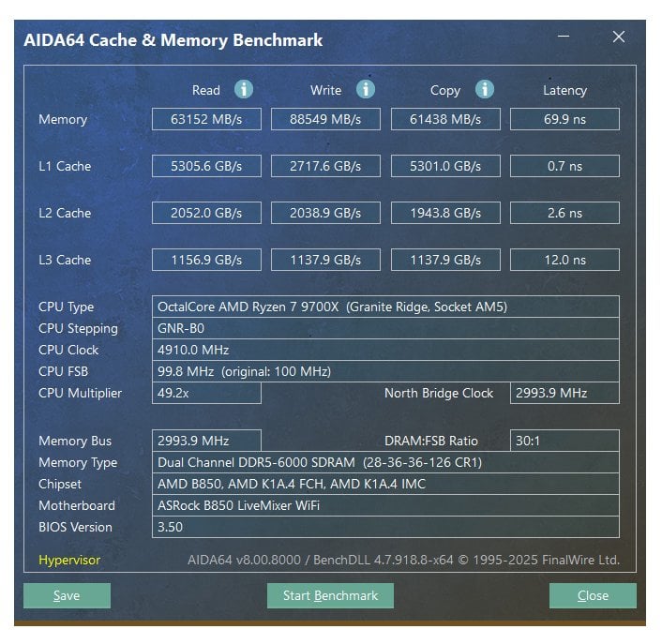This screenshot has height=644, width=662.
Task: Minimize the AIDA64 benchmark window
Action: (x=564, y=37)
